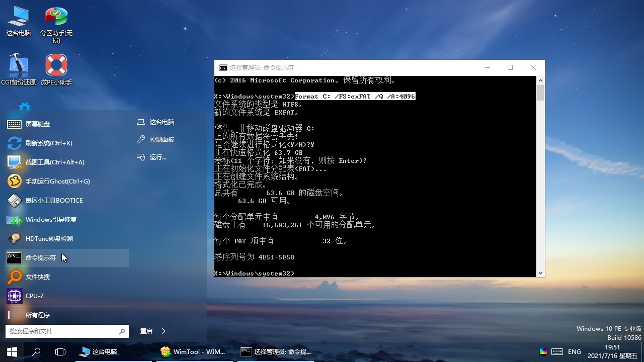This screenshot has width=644, height=362.
Task: Open 扇区小工具BOOTICE
Action: (x=67, y=200)
